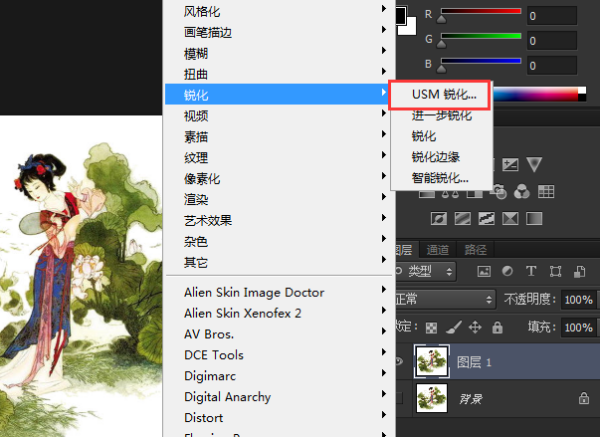Image resolution: width=600 pixels, height=437 pixels.
Task: Lock image pixels (brush icon)
Action: coord(454,327)
